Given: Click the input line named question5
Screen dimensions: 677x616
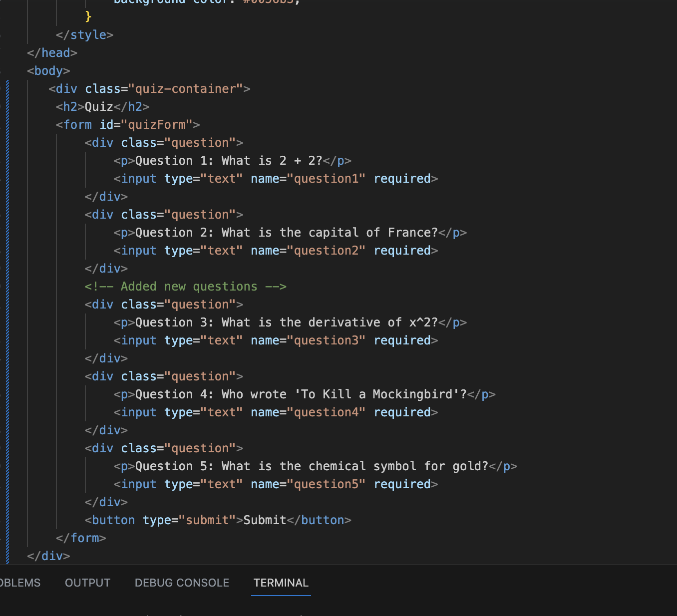Looking at the screenshot, I should pos(276,484).
